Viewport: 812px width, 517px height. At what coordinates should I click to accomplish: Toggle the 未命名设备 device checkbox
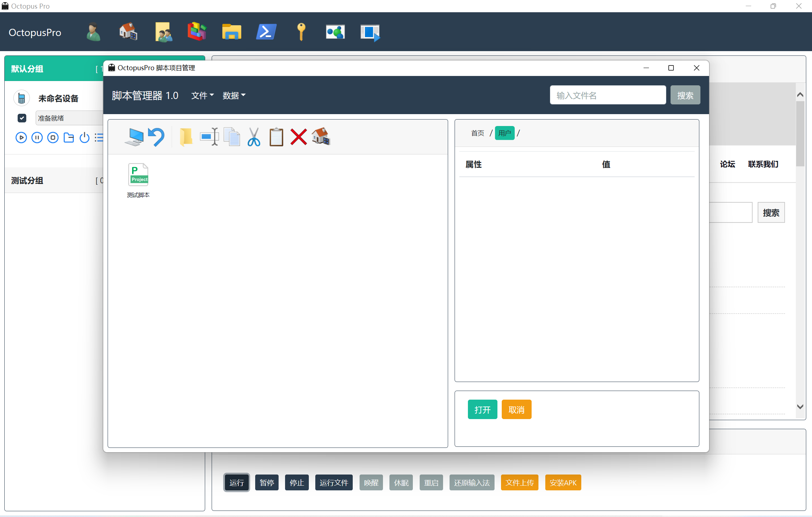[22, 118]
